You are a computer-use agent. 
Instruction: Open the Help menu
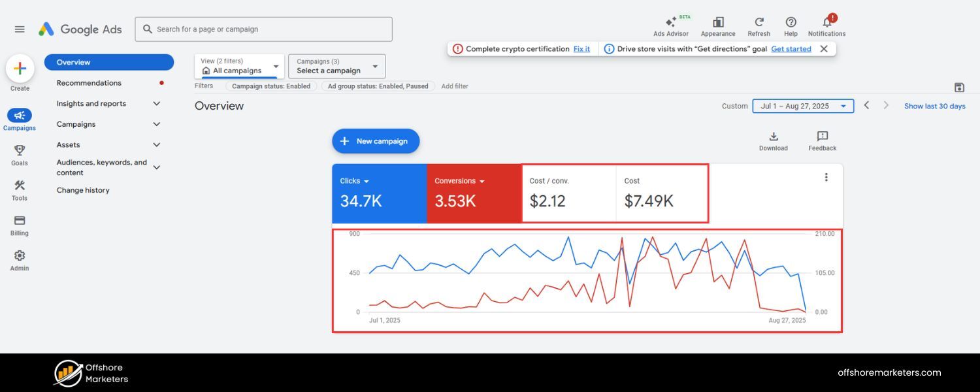click(x=791, y=25)
